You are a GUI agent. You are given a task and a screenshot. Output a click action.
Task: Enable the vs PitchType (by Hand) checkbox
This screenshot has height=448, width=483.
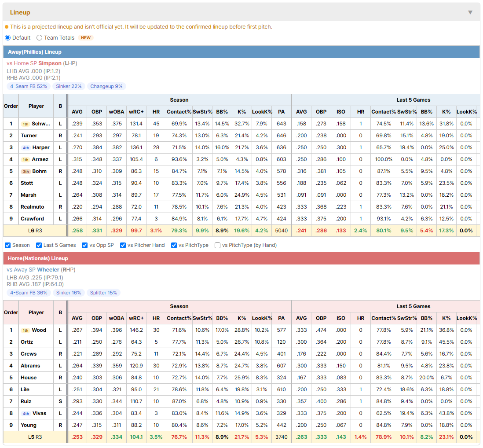pos(217,245)
